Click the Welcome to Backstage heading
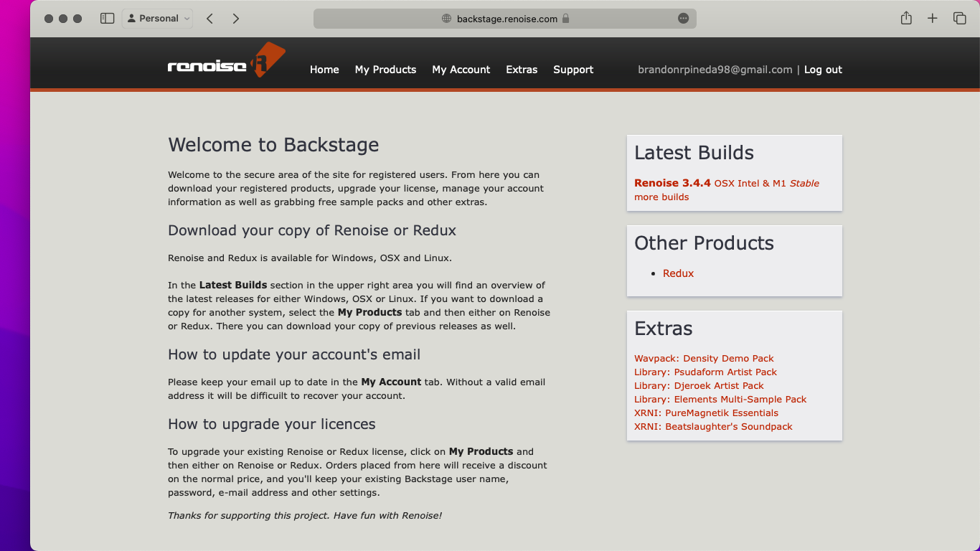Image resolution: width=980 pixels, height=551 pixels. click(x=273, y=145)
